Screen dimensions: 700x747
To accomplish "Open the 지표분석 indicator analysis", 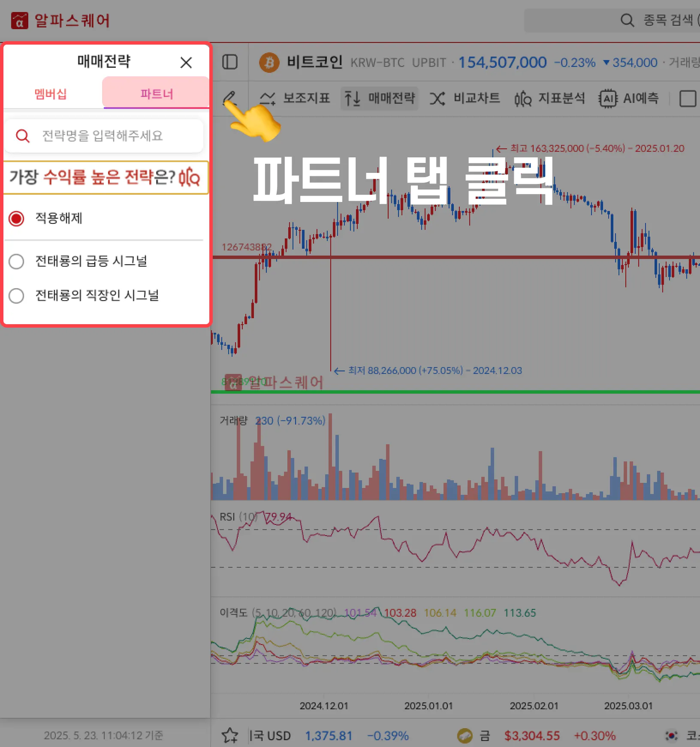I will pos(550,98).
